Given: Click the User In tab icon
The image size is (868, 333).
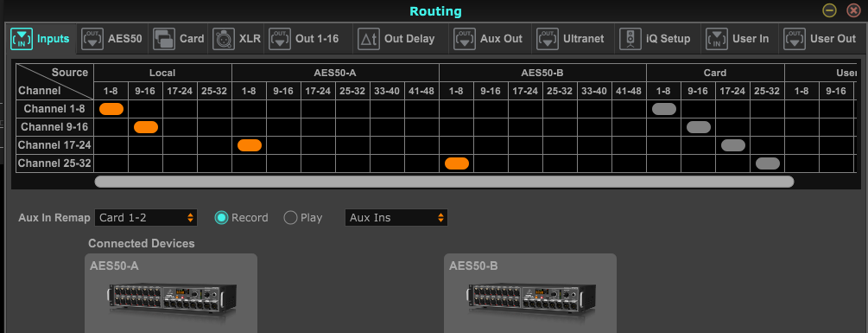Looking at the screenshot, I should pos(716,39).
